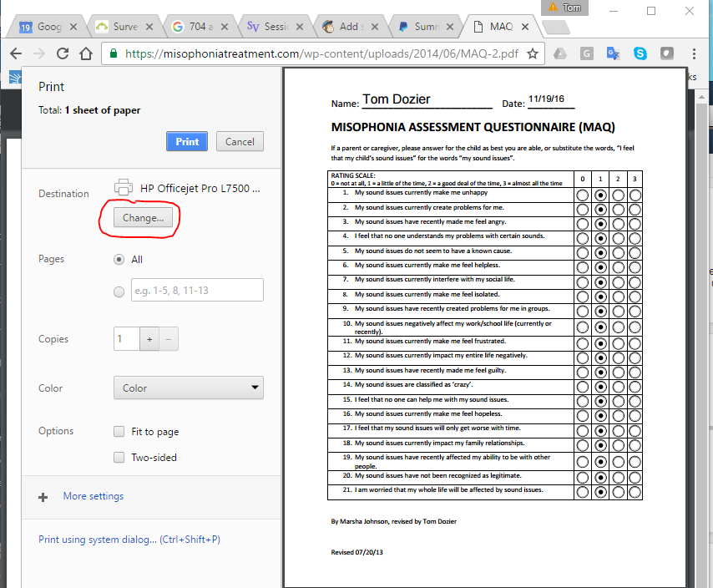Click the custom page range input field
The height and width of the screenshot is (588, 713).
(x=197, y=290)
